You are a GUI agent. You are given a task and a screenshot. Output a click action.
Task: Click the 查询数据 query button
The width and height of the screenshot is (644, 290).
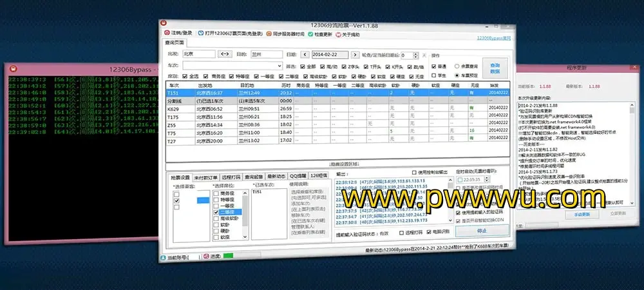pos(495,67)
